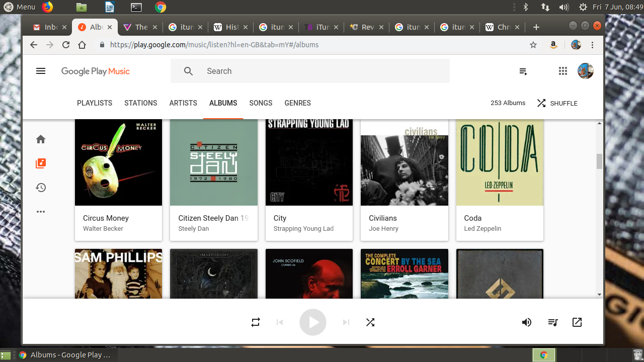Screen dimensions: 644x362
Task: Click the Bluetooth indicator
Action: 526,7
